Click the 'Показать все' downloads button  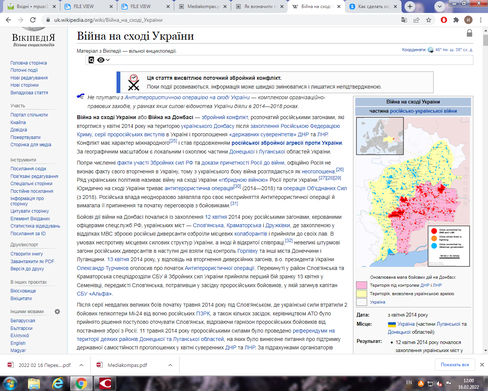tap(455, 365)
